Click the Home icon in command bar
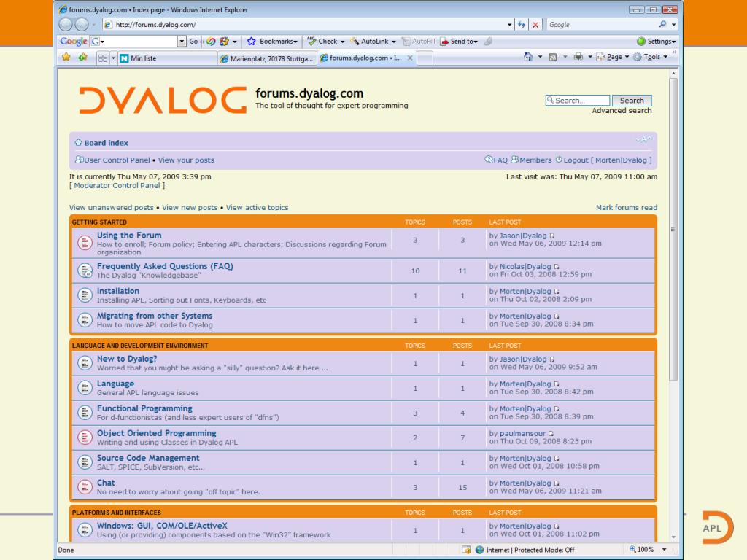 click(528, 57)
